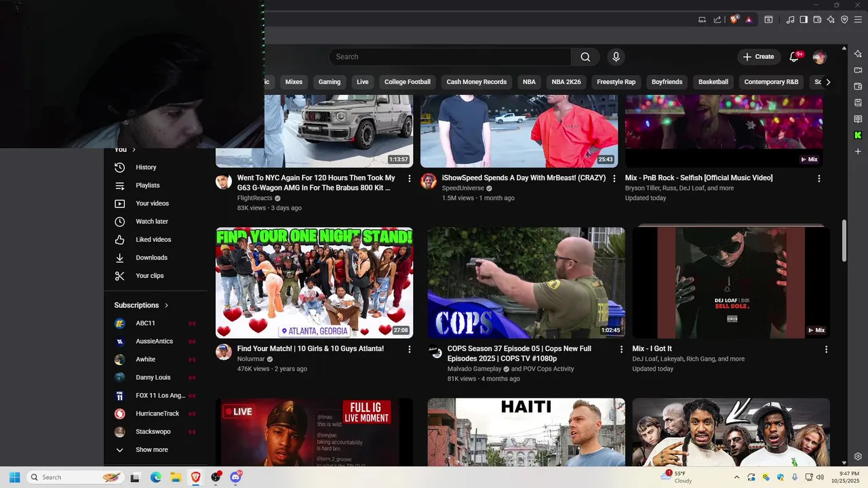Open Find Your One Night Stand thumbnail

(x=315, y=283)
